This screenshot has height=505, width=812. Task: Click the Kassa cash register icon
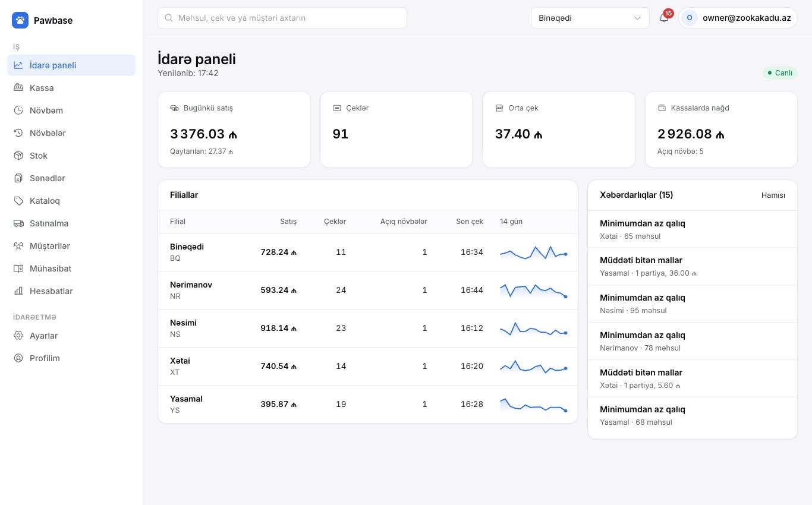tap(18, 88)
